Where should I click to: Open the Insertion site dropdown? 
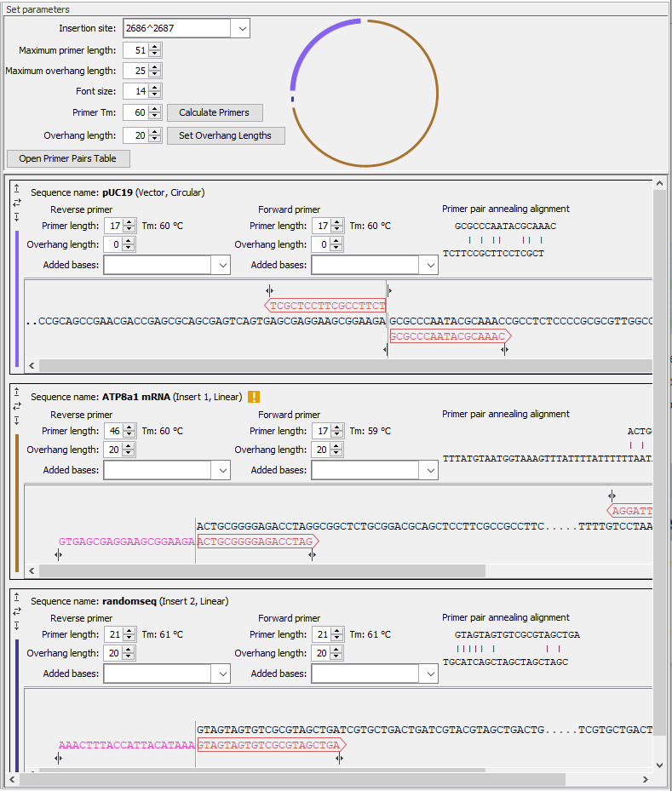pyautogui.click(x=241, y=28)
